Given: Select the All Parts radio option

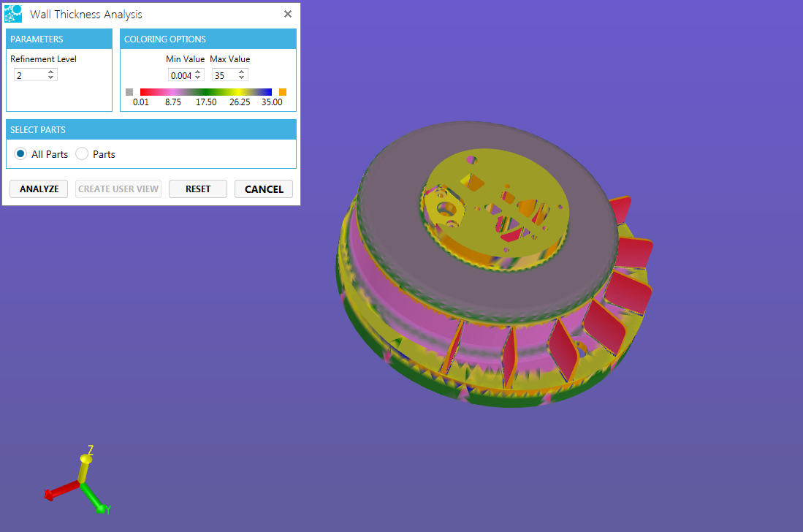Looking at the screenshot, I should pos(21,154).
